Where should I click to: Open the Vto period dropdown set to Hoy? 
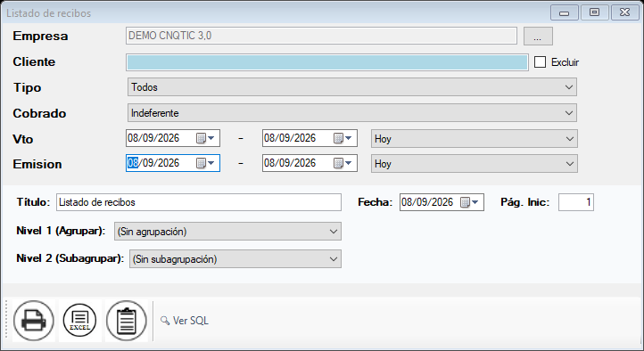475,139
